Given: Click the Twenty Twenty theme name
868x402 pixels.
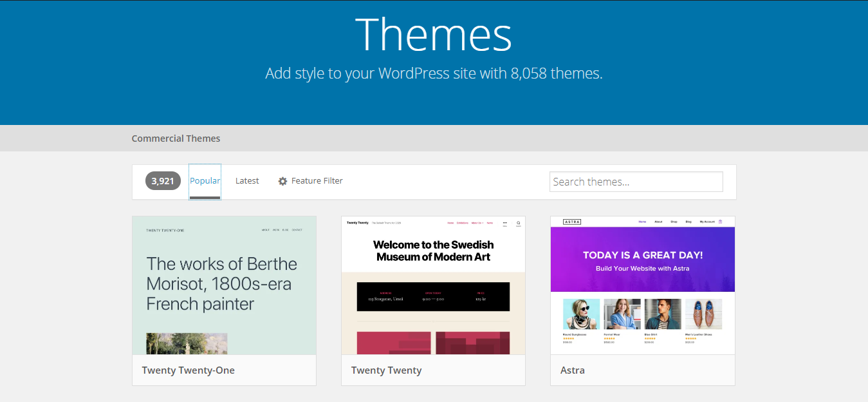Looking at the screenshot, I should point(387,370).
